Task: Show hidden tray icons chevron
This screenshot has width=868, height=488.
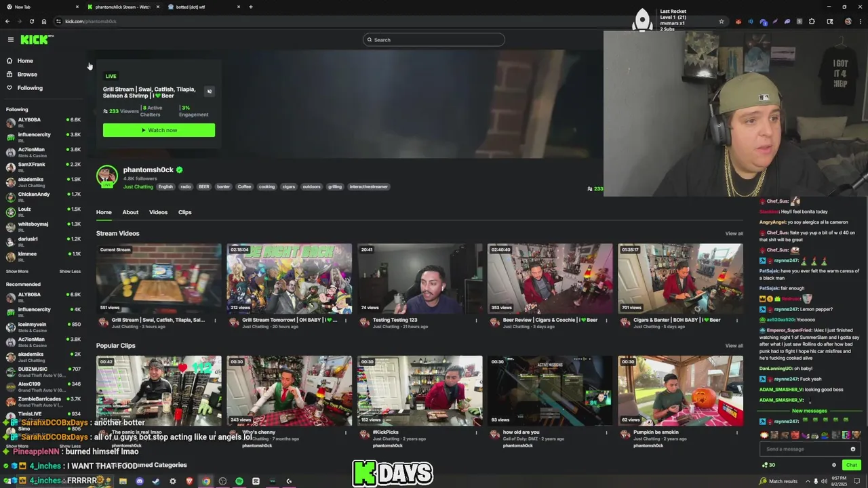Action: pyautogui.click(x=807, y=481)
